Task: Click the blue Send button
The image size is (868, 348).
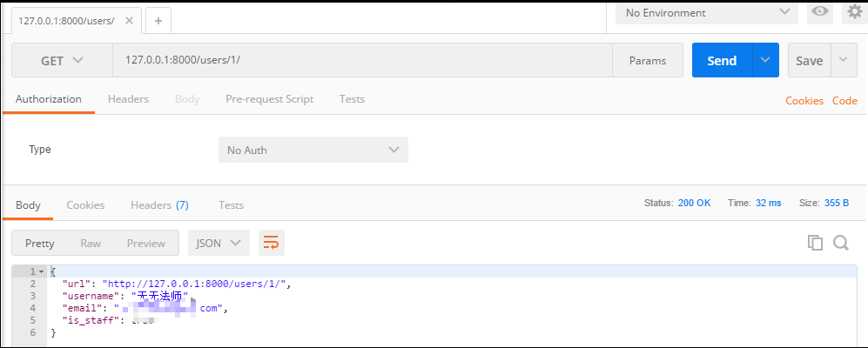Action: 722,60
